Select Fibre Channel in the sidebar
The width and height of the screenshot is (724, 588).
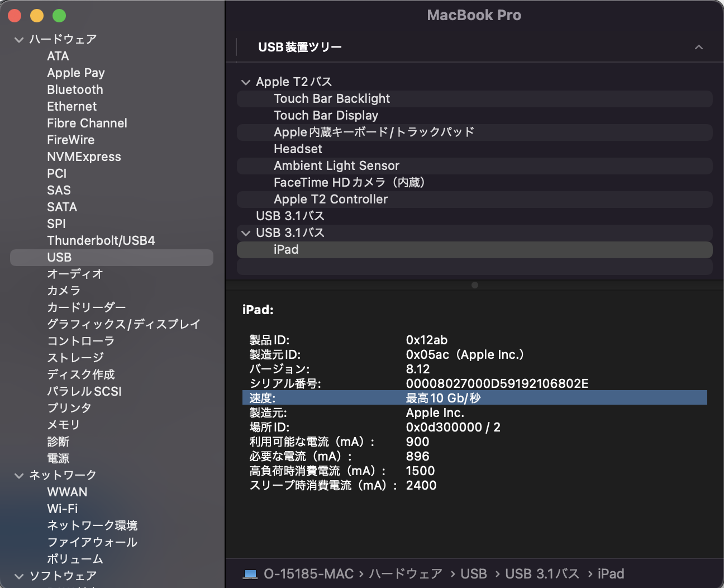coord(87,123)
